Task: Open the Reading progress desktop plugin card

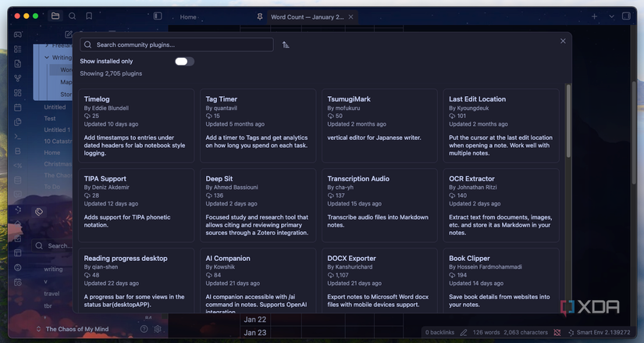Action: 137,280
